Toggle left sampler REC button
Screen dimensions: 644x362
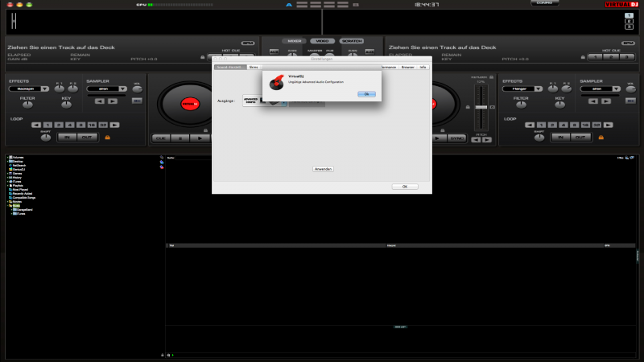[x=137, y=101]
